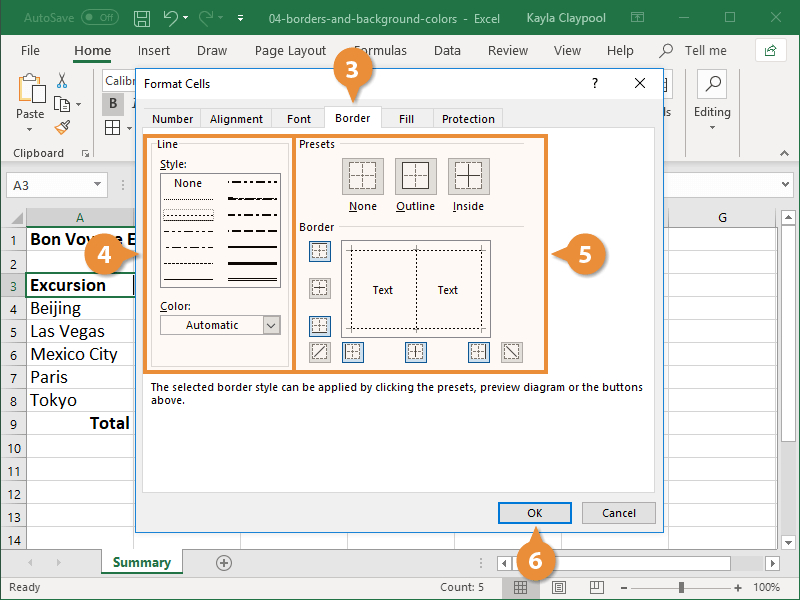Switch to the Fill tab
The image size is (800, 600).
(406, 118)
